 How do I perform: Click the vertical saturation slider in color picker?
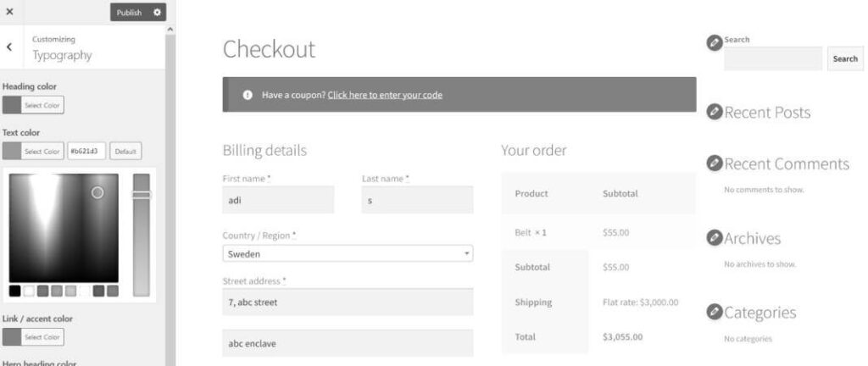point(142,235)
